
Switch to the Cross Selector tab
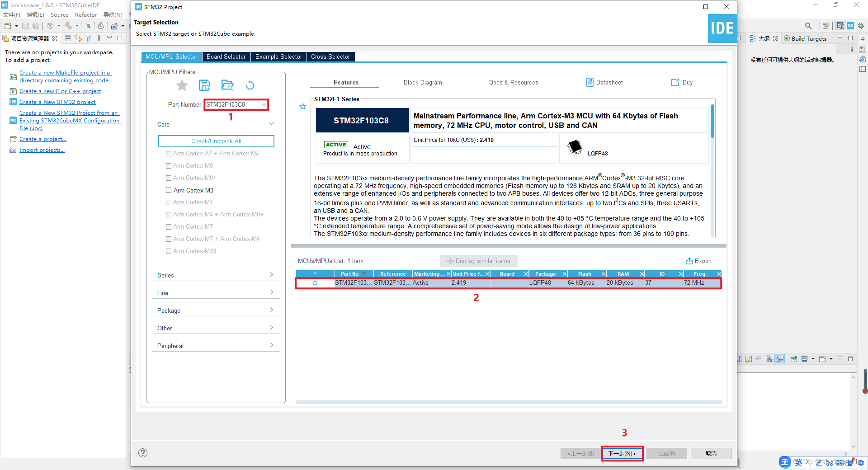(330, 56)
